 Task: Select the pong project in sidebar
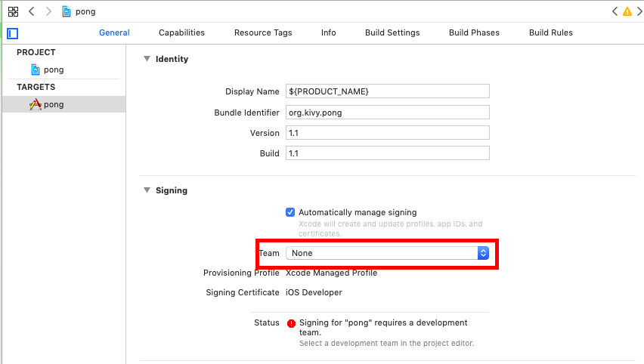pyautogui.click(x=53, y=69)
